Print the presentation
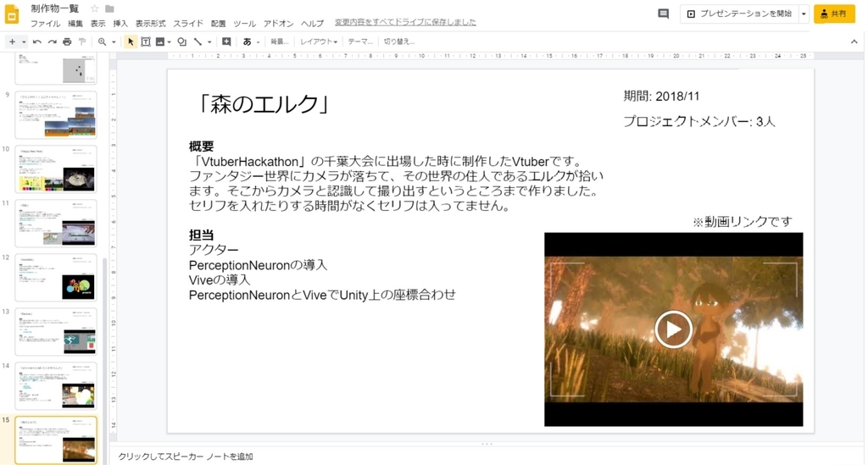The height and width of the screenshot is (465, 868). click(x=67, y=42)
